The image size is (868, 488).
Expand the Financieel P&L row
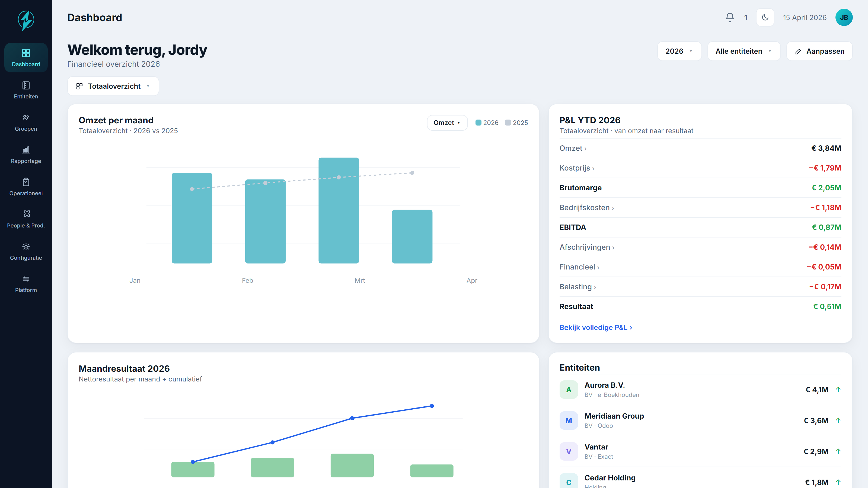pos(700,267)
